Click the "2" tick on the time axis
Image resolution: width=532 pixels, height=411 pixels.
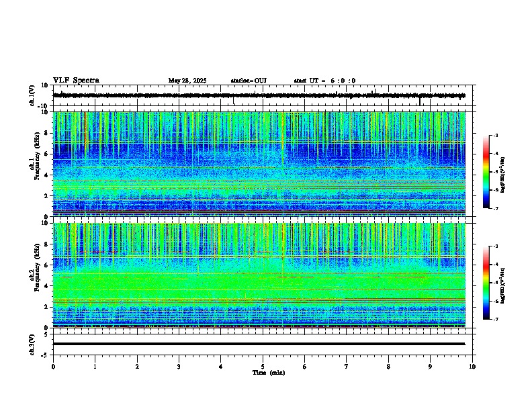tap(137, 367)
